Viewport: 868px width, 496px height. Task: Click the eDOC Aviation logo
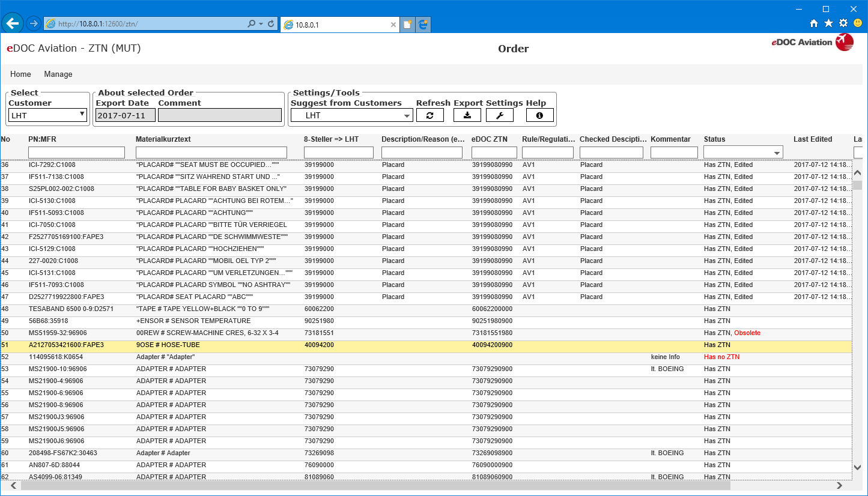(x=812, y=42)
